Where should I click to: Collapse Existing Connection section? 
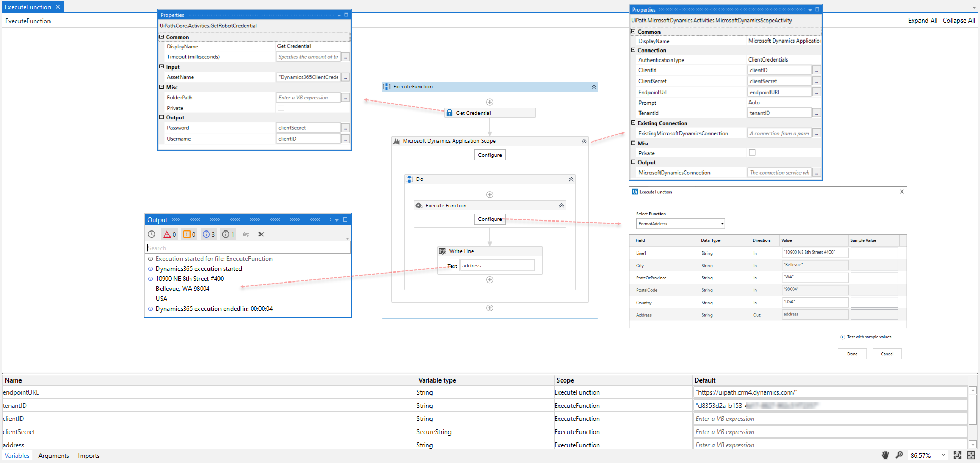point(634,123)
